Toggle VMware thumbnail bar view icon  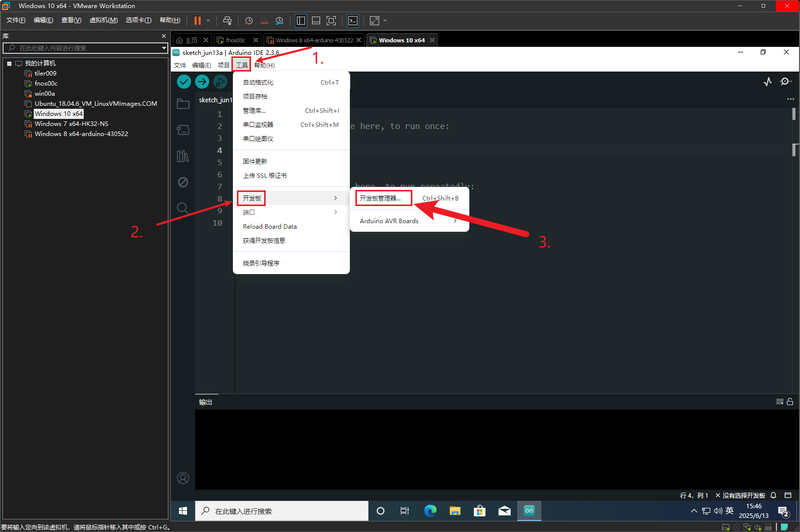[316, 21]
